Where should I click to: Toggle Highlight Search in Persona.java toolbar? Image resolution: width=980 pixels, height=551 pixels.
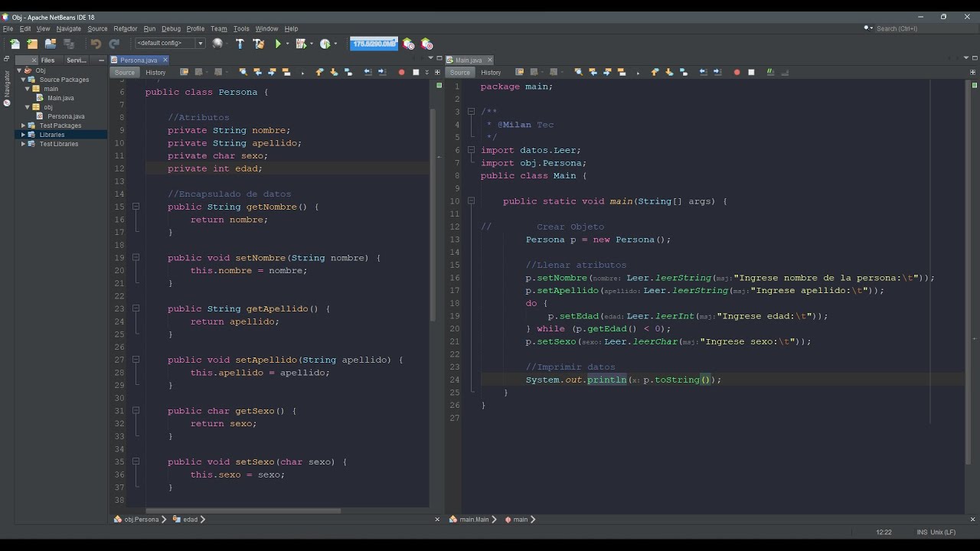[286, 72]
